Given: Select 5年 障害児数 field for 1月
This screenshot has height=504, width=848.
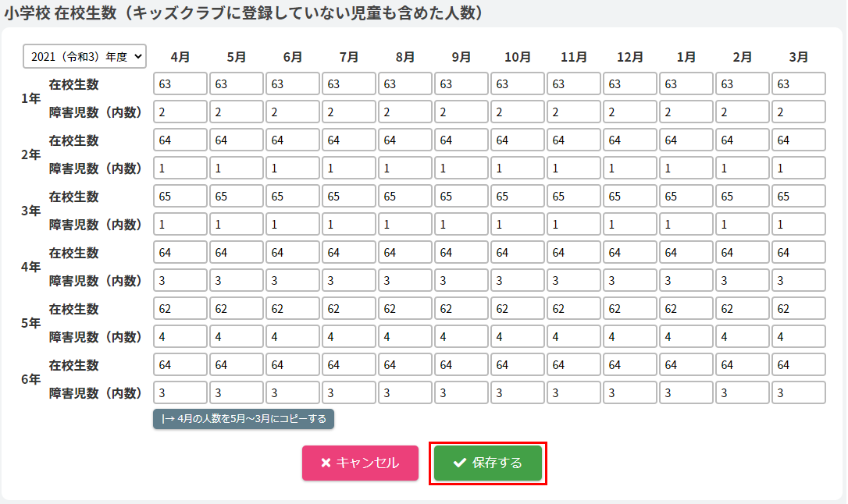Looking at the screenshot, I should coord(686,337).
